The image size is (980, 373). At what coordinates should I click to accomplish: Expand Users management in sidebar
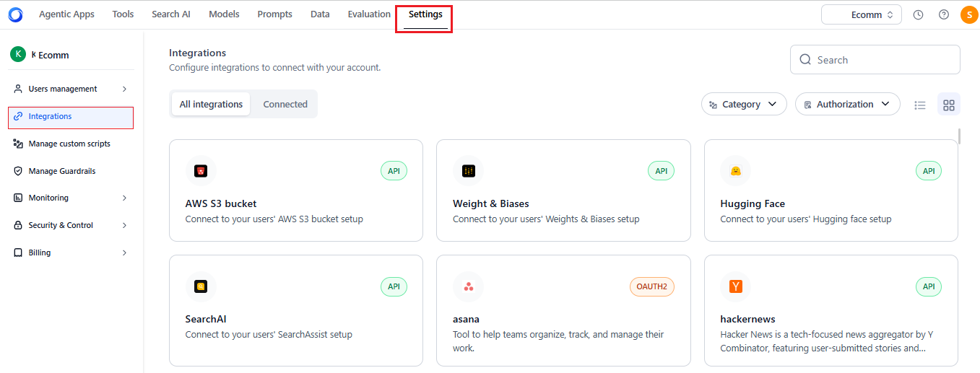pyautogui.click(x=70, y=89)
